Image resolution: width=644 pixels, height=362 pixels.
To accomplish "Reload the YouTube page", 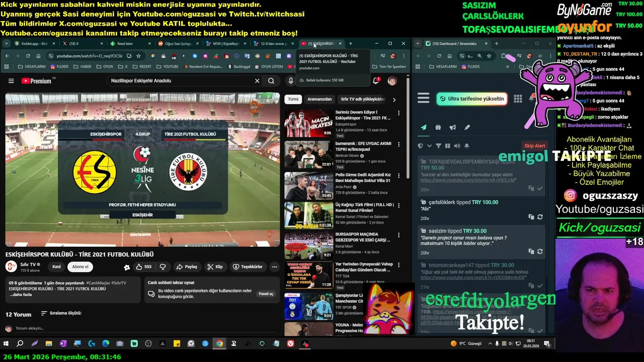I will pos(28,56).
